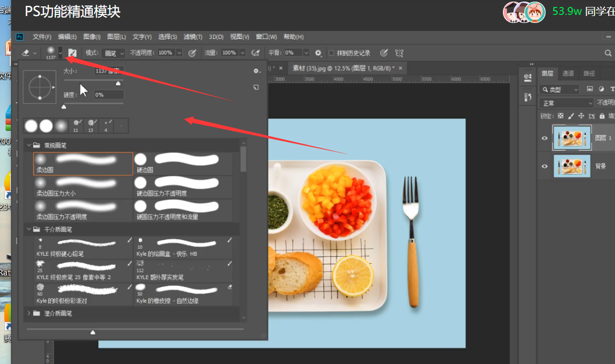Open the 模式 mode dropdown set to 画笔
Viewport: 615px width, 364px height.
[113, 53]
